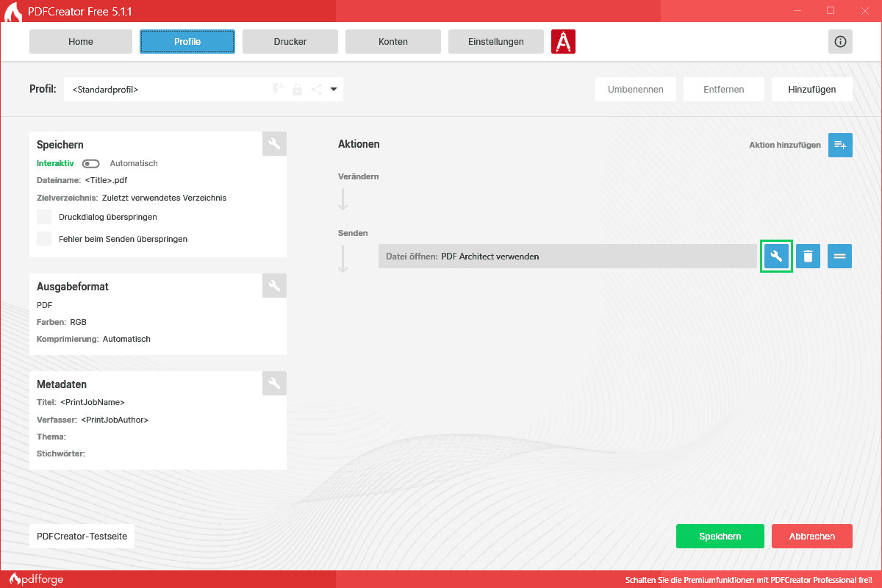This screenshot has height=588, width=882.
Task: Click the reorder handle of Datei öffnen action
Action: 839,256
